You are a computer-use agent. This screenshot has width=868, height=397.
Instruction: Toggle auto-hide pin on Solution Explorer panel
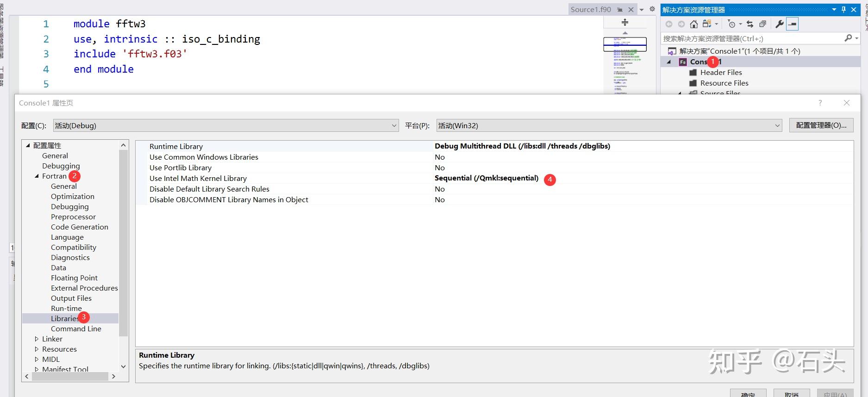[843, 10]
